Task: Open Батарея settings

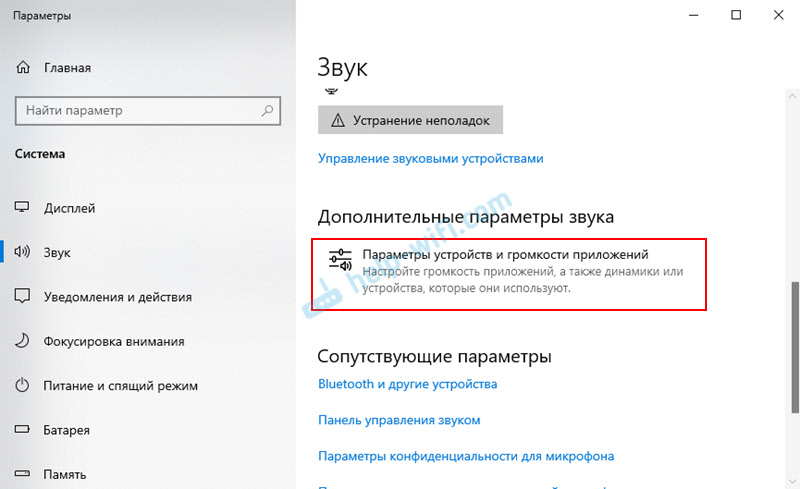Action: click(x=66, y=430)
